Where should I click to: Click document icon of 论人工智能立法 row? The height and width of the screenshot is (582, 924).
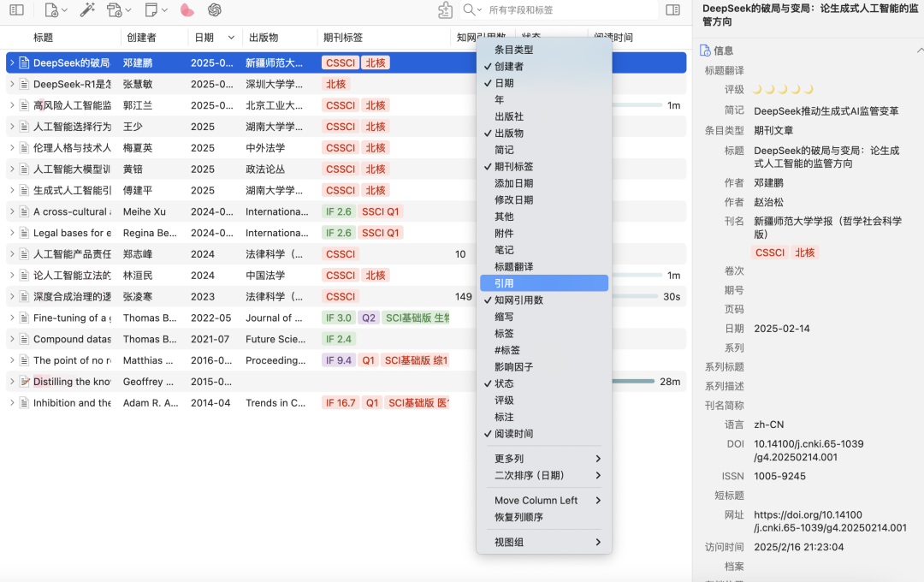tap(24, 276)
